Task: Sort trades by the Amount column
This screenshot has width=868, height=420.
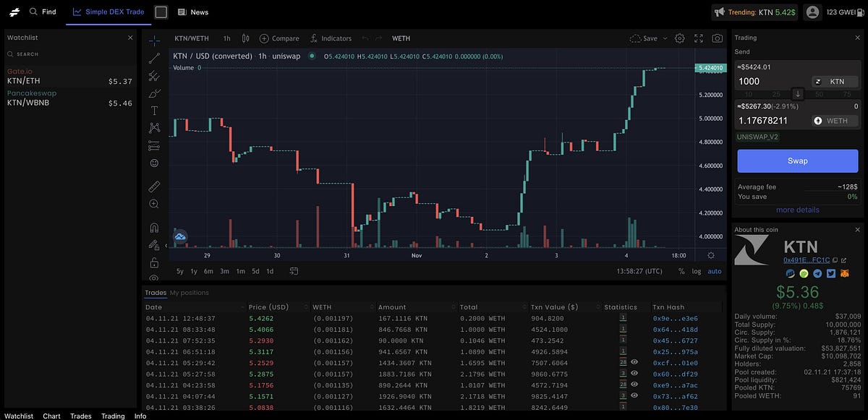Action: tap(416, 307)
